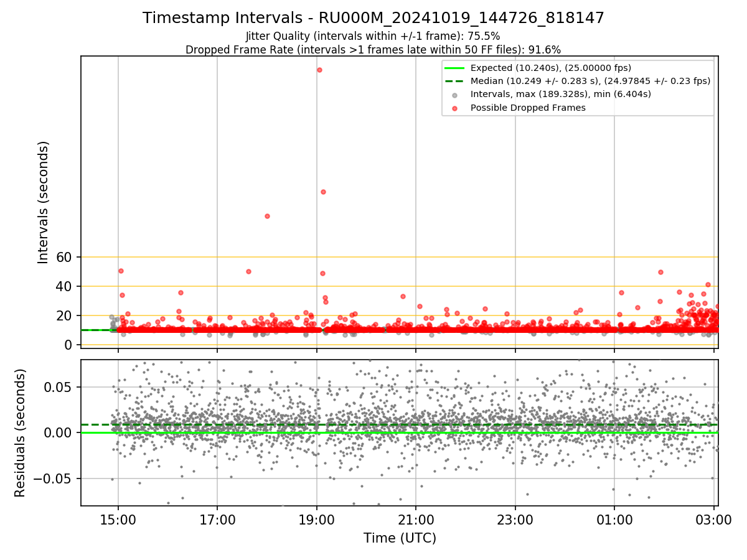
Task: Click the 'Jitter Quality' subtitle line reading 75.5%
Action: (x=373, y=36)
